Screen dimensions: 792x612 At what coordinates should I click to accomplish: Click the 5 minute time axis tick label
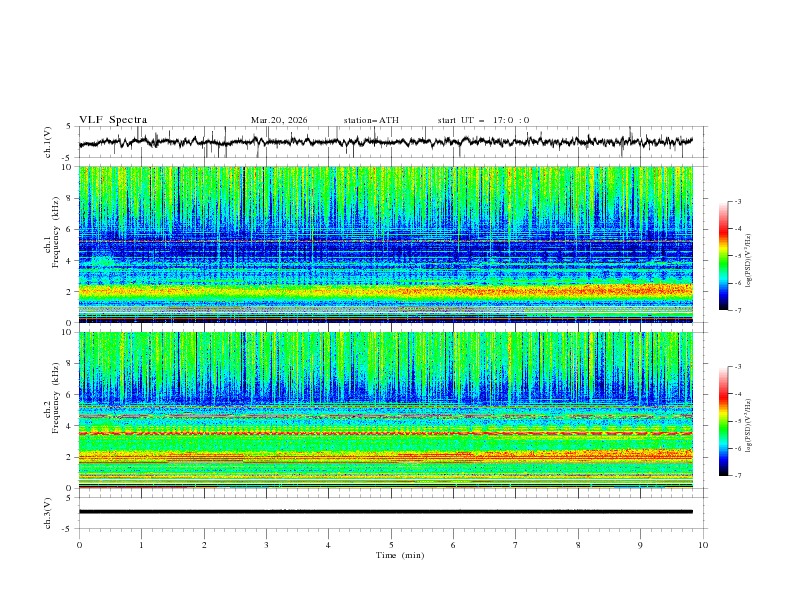(391, 545)
